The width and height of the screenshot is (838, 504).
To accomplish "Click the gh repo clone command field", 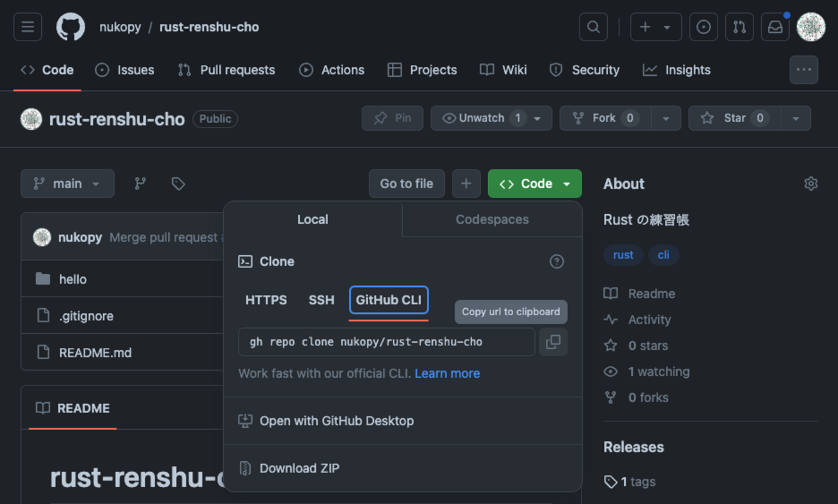I will [387, 342].
